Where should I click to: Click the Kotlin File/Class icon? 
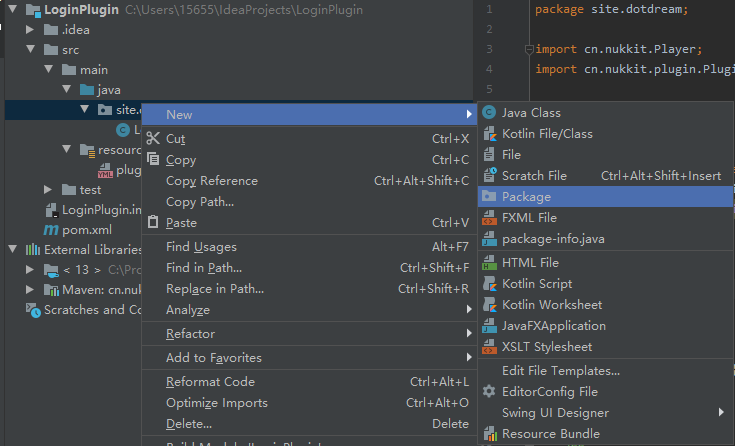coord(489,134)
